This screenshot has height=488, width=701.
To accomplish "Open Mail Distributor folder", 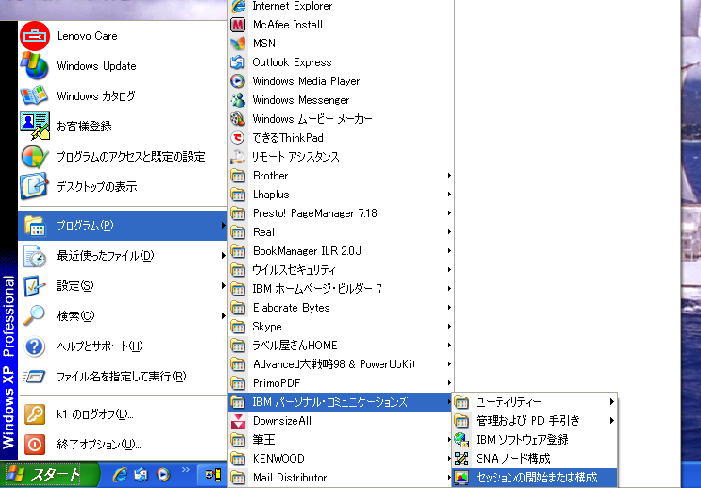I will [341, 477].
